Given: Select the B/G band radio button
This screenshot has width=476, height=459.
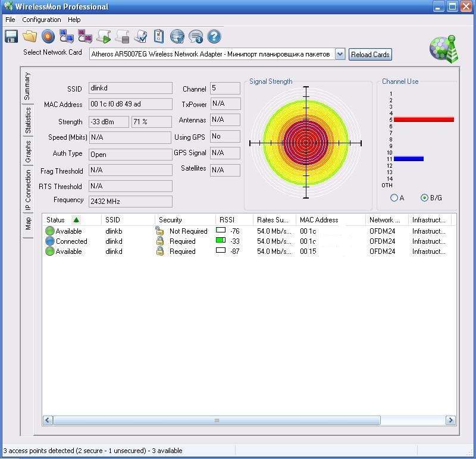Looking at the screenshot, I should click(x=424, y=198).
